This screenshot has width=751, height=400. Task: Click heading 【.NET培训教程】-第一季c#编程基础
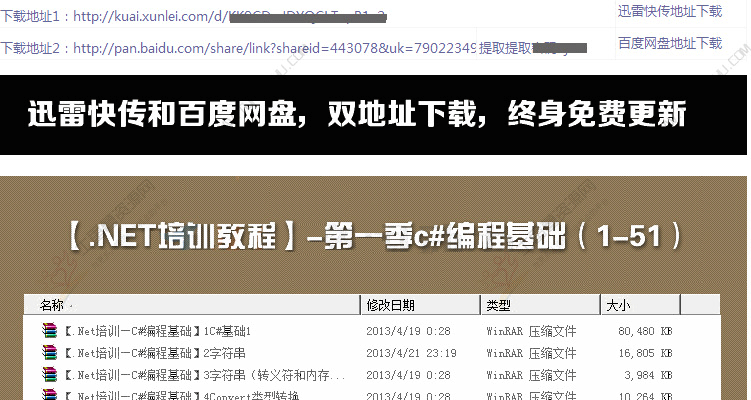tap(375, 236)
